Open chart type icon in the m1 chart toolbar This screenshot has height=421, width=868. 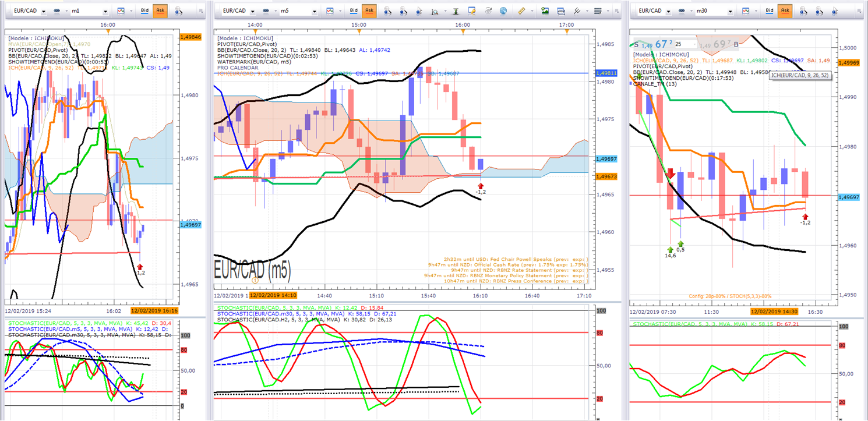(x=121, y=11)
